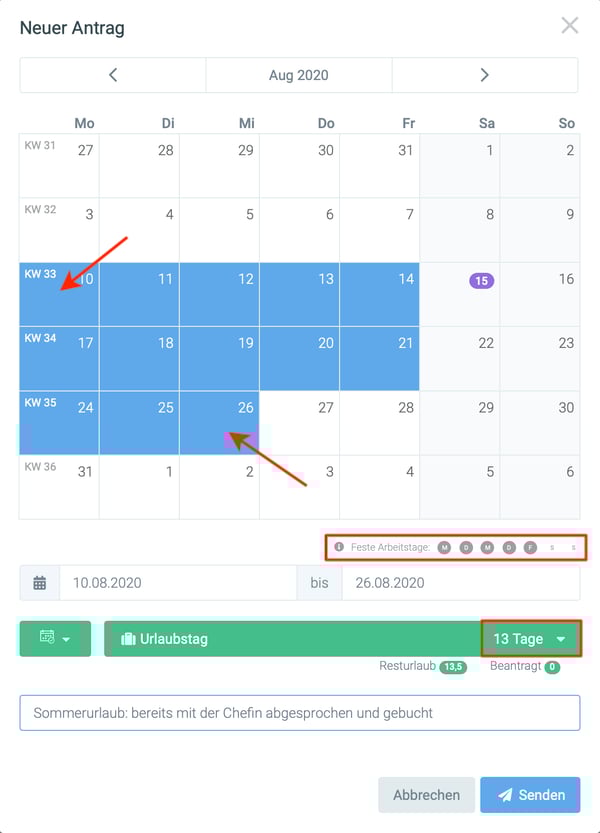Viewport: 600px width, 833px height.
Task: Send the request with Senden button
Action: coord(530,795)
